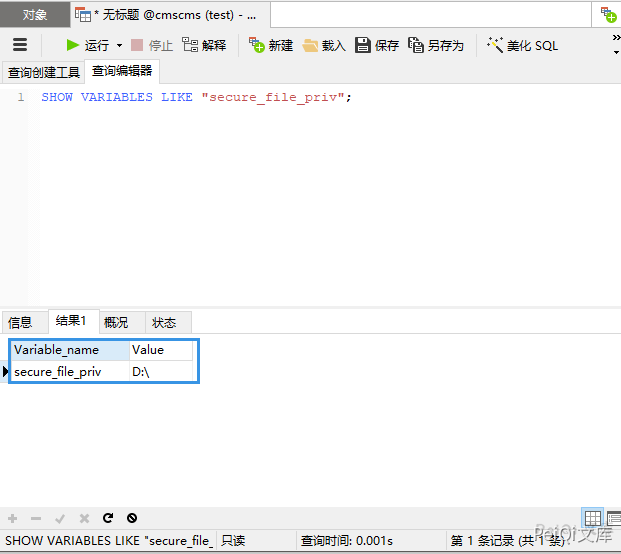Switch to 查询创建工具 tab
The width and height of the screenshot is (621, 554).
(44, 72)
